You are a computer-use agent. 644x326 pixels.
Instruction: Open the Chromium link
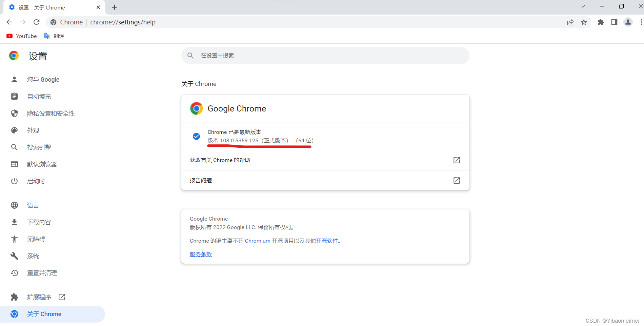pos(258,241)
